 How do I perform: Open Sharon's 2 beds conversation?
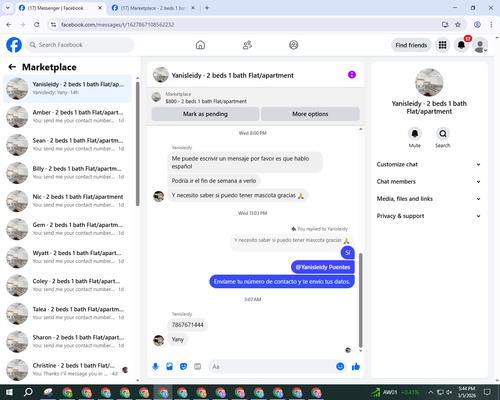coord(67,342)
